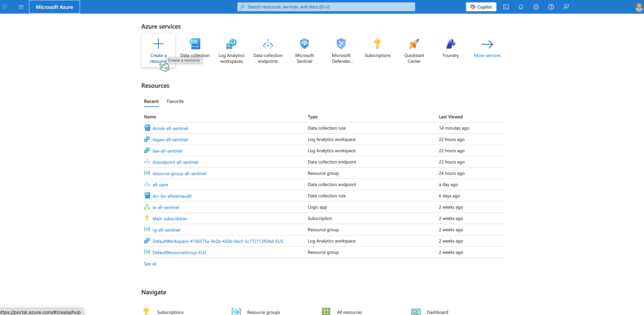Open Microsoft Defender service icon

tap(341, 44)
